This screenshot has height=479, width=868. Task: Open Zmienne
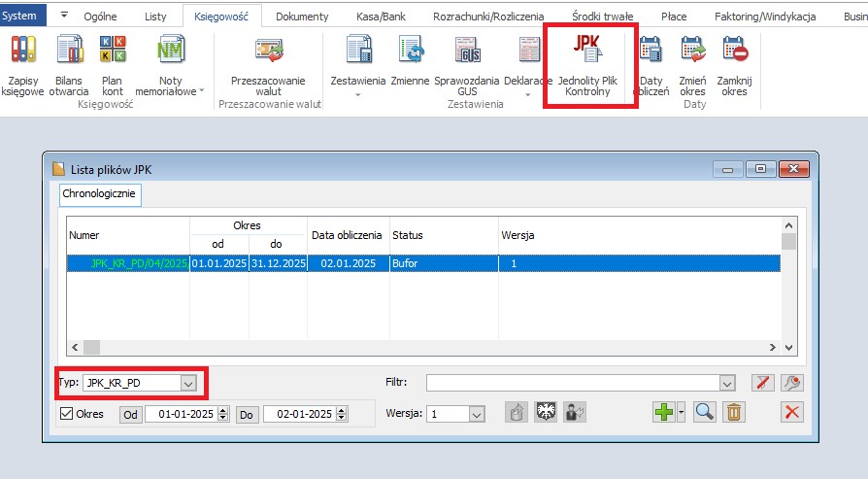click(x=410, y=61)
